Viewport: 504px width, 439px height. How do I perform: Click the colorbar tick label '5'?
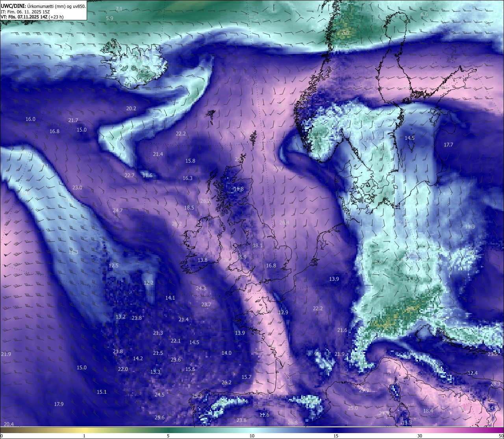click(x=168, y=436)
